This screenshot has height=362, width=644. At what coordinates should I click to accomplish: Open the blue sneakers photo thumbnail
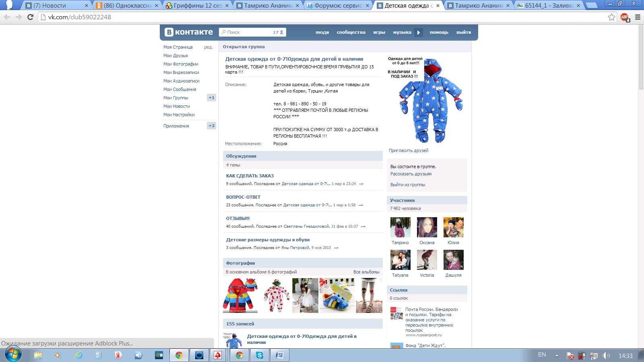click(337, 296)
